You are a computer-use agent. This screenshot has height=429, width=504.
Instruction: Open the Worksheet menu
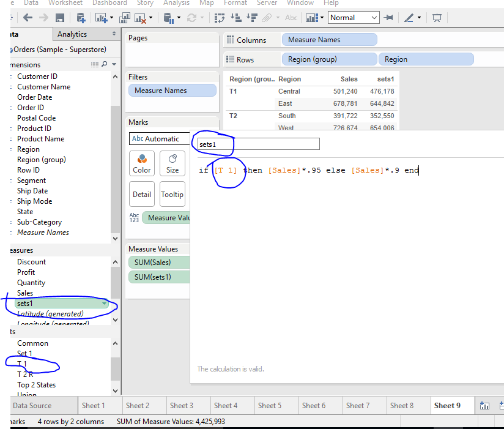[x=65, y=3]
